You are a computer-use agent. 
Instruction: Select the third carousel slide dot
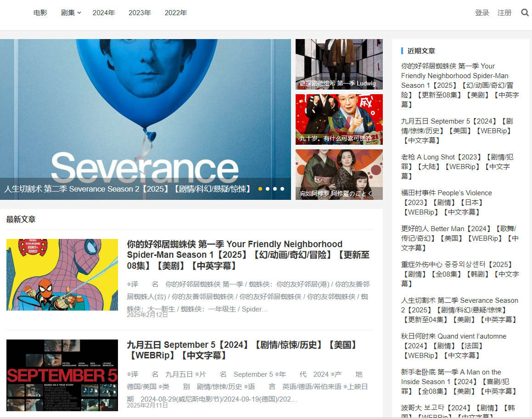tap(275, 189)
